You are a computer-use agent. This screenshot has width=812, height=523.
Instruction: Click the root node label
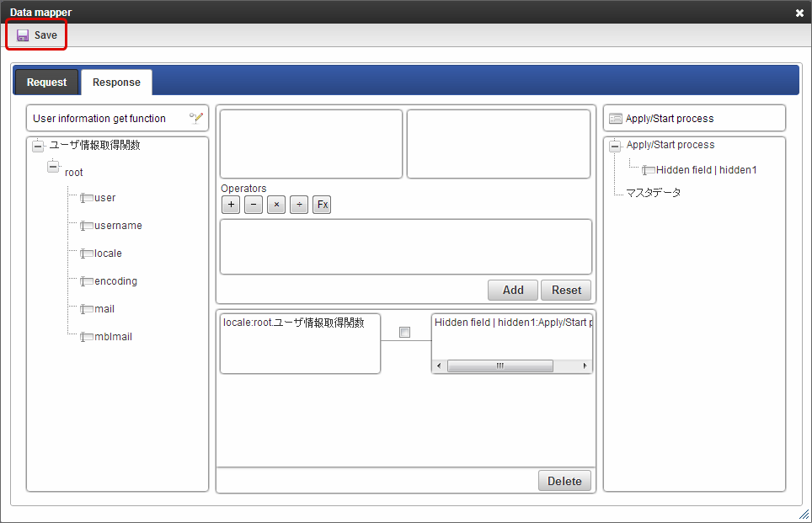coord(73,173)
